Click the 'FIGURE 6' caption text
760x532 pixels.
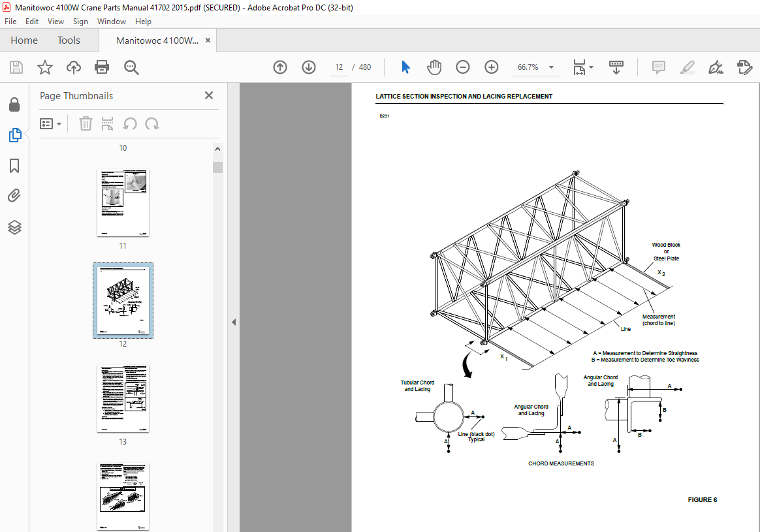coord(703,499)
